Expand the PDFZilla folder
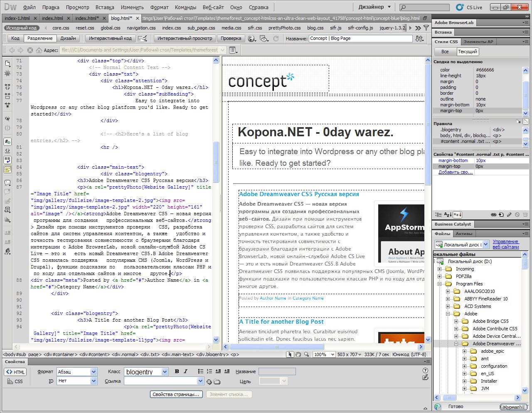This screenshot has height=413, width=532. coord(439,276)
